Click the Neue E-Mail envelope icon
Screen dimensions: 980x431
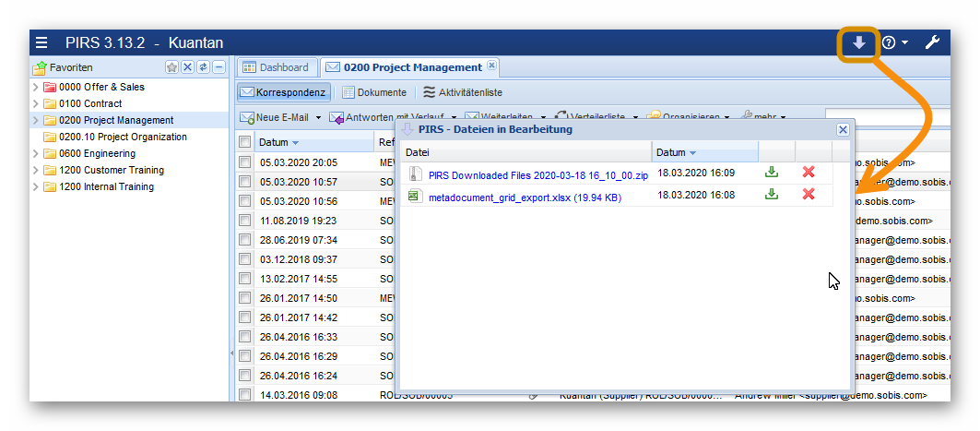(x=247, y=117)
